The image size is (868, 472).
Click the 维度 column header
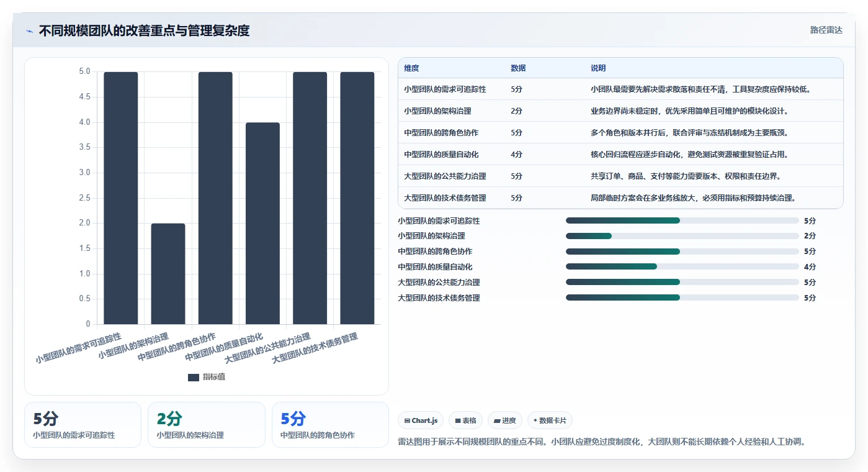411,68
